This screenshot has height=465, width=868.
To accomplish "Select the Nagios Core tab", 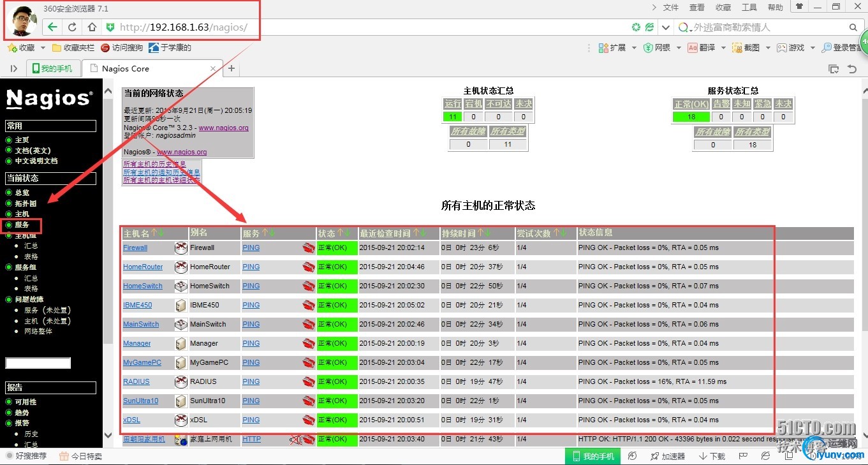I will click(x=152, y=68).
